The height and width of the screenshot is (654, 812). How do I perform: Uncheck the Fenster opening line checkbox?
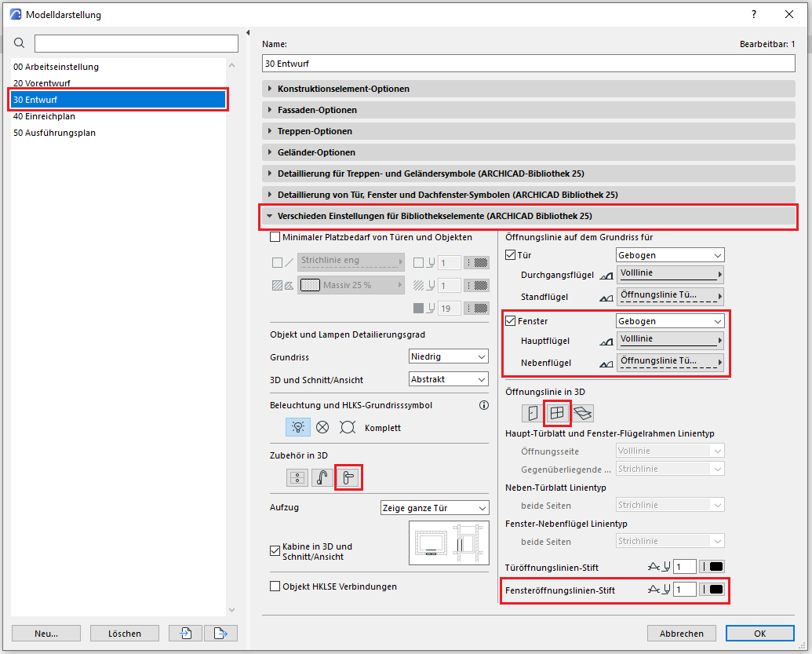(512, 321)
